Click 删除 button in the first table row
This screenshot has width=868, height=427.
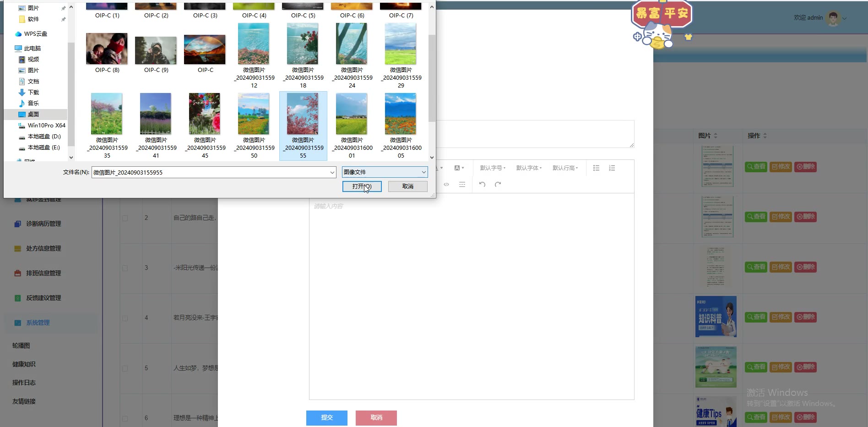click(x=805, y=167)
